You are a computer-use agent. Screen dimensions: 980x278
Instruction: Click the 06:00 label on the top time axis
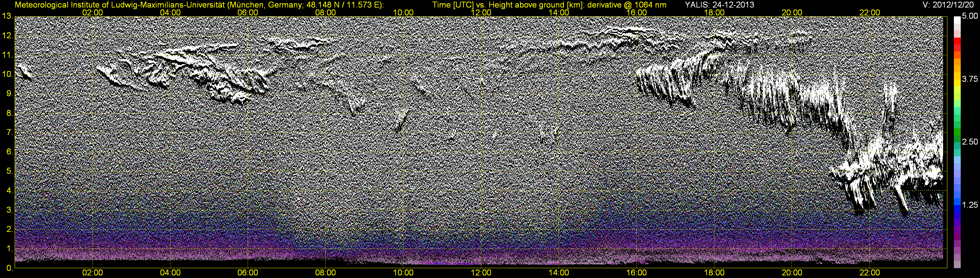coord(248,12)
